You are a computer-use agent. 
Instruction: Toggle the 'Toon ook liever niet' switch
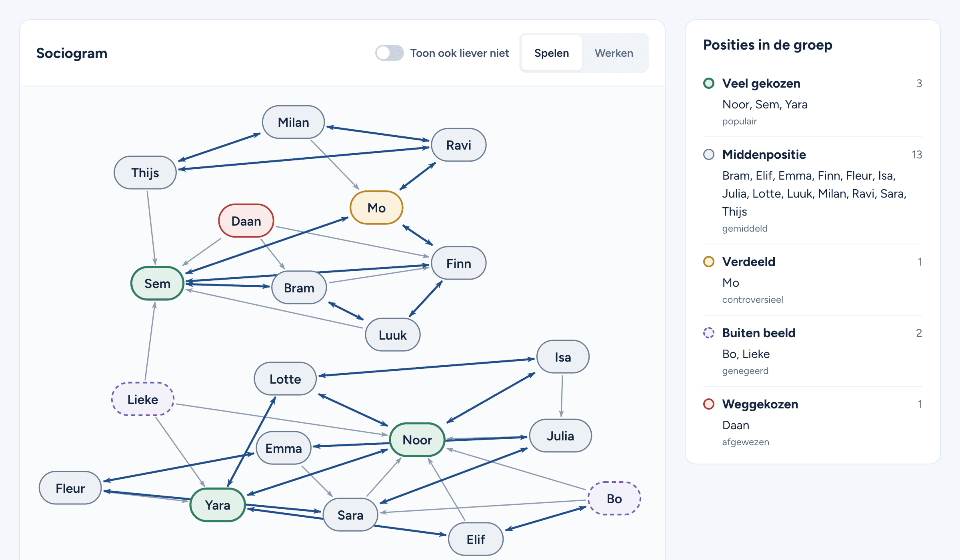[389, 53]
